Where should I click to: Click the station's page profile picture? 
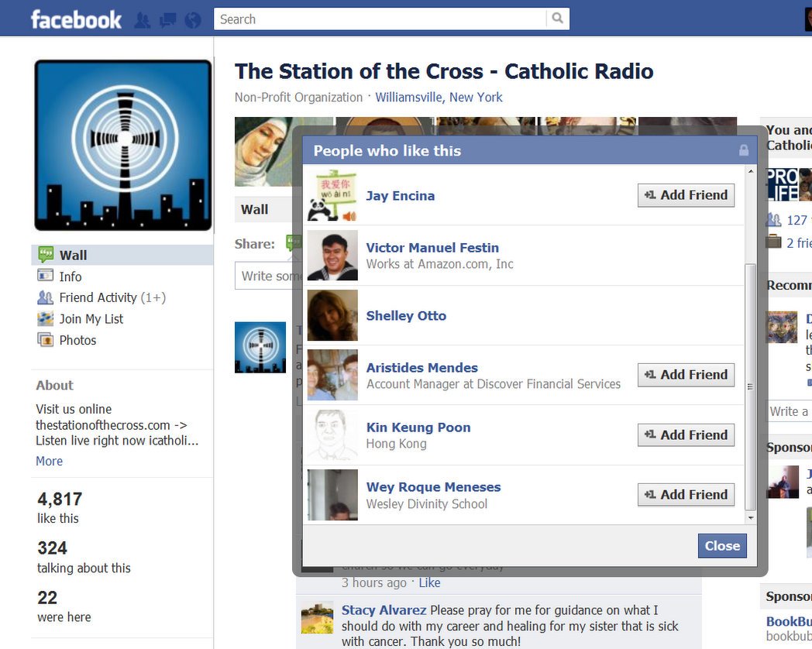[122, 145]
